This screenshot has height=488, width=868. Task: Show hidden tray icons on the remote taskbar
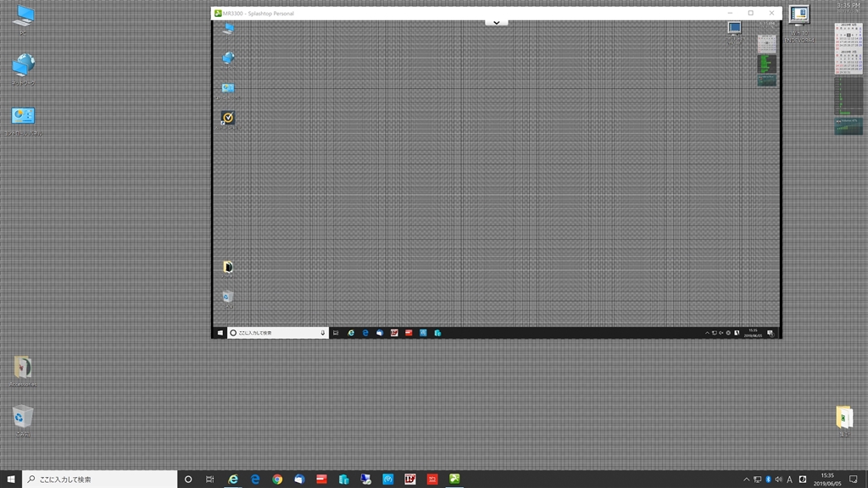click(707, 333)
